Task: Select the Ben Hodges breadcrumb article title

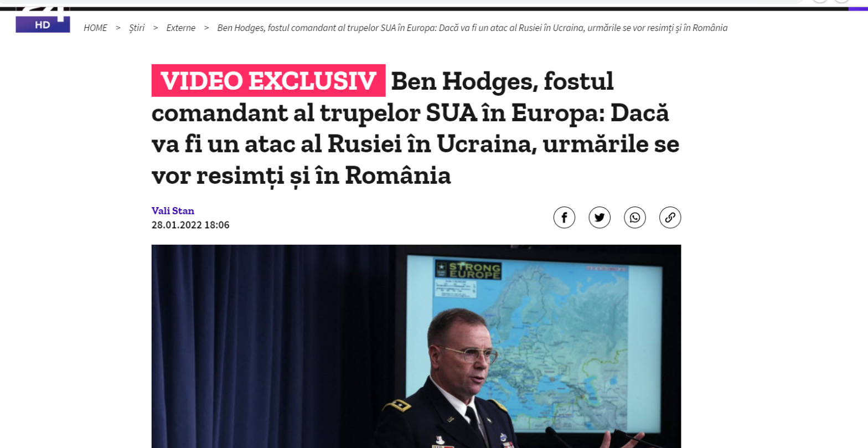Action: [472, 28]
